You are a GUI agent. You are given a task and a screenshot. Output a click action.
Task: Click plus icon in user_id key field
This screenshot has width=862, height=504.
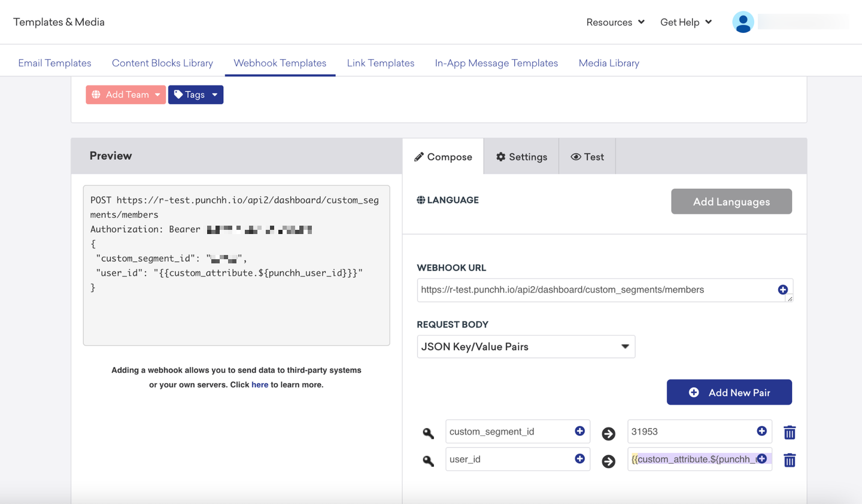pyautogui.click(x=579, y=459)
